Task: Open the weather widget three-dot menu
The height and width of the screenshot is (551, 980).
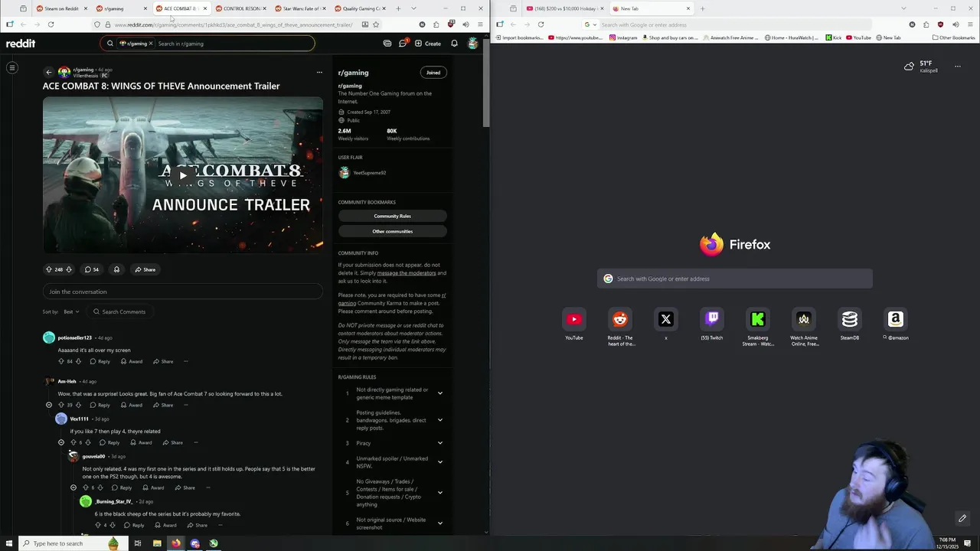Action: click(957, 67)
